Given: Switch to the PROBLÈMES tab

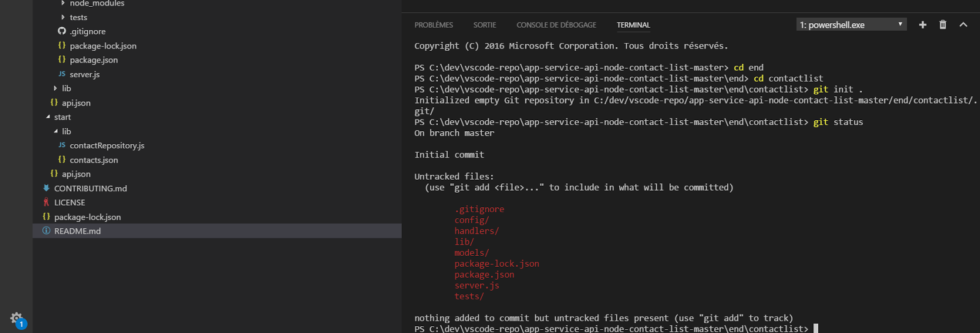Looking at the screenshot, I should (x=434, y=25).
